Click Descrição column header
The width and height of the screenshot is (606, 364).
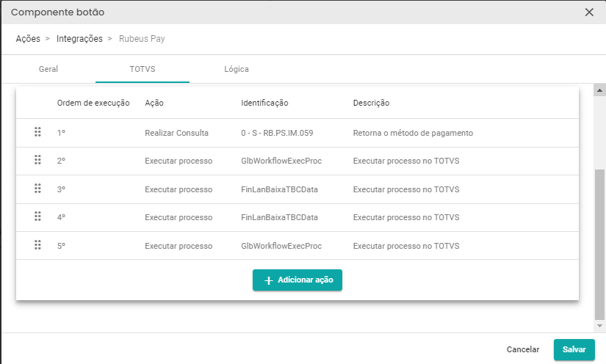click(x=371, y=103)
